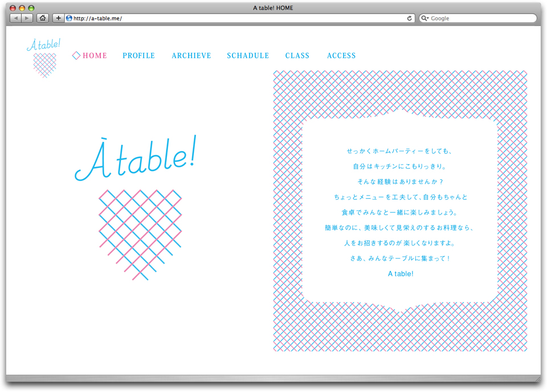The width and height of the screenshot is (547, 392).
Task: Click the small A table! heart logo
Action: point(44,58)
